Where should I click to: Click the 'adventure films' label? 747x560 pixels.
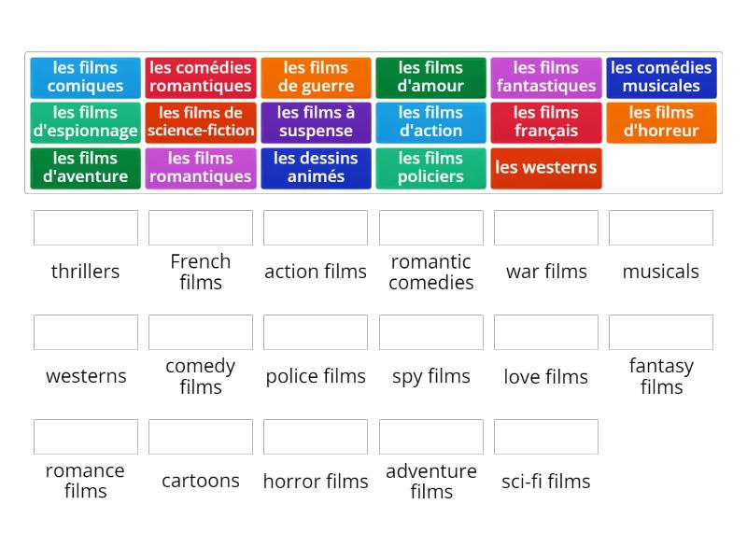pyautogui.click(x=430, y=482)
